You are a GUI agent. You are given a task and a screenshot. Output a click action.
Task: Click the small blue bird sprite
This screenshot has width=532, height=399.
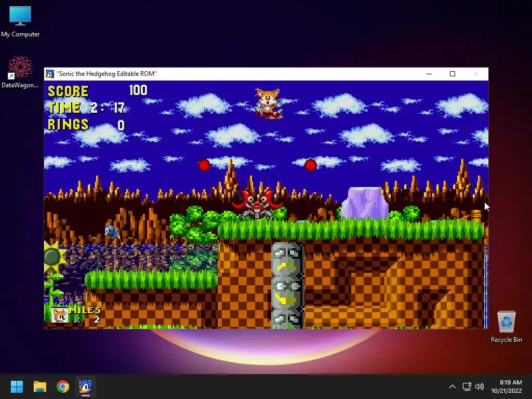click(x=112, y=232)
